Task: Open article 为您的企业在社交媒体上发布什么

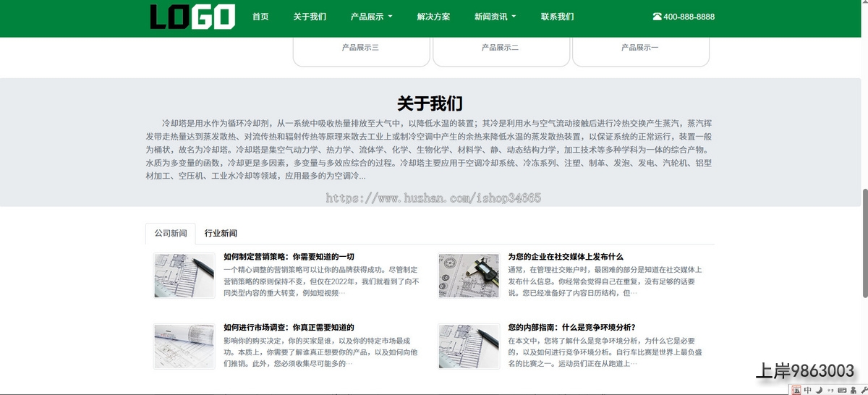Action: point(565,257)
